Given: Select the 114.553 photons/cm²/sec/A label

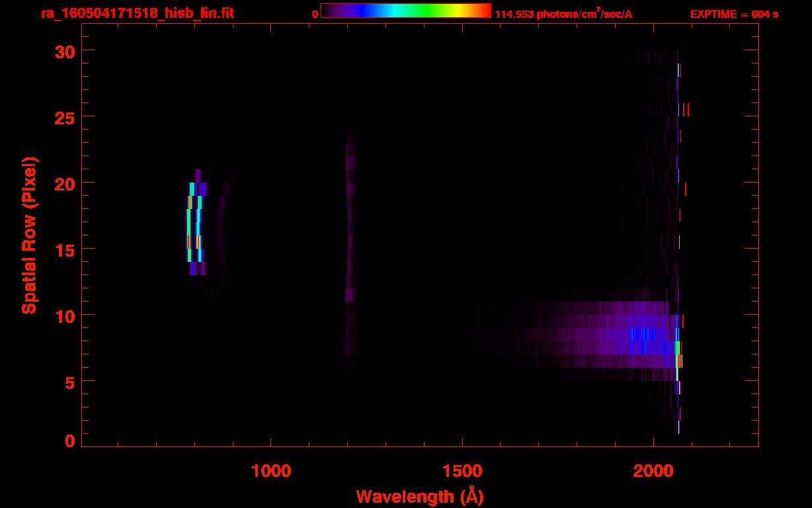Looking at the screenshot, I should [x=563, y=14].
